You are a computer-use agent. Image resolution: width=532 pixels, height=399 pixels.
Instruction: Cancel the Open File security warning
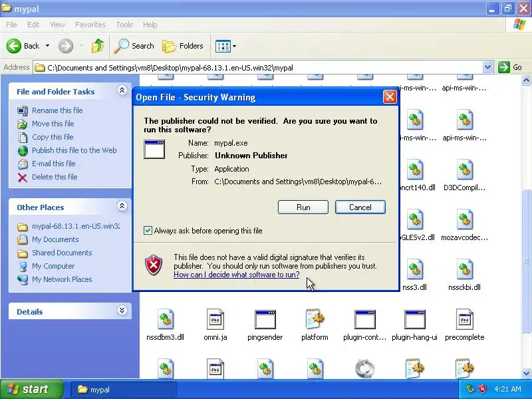coord(360,207)
